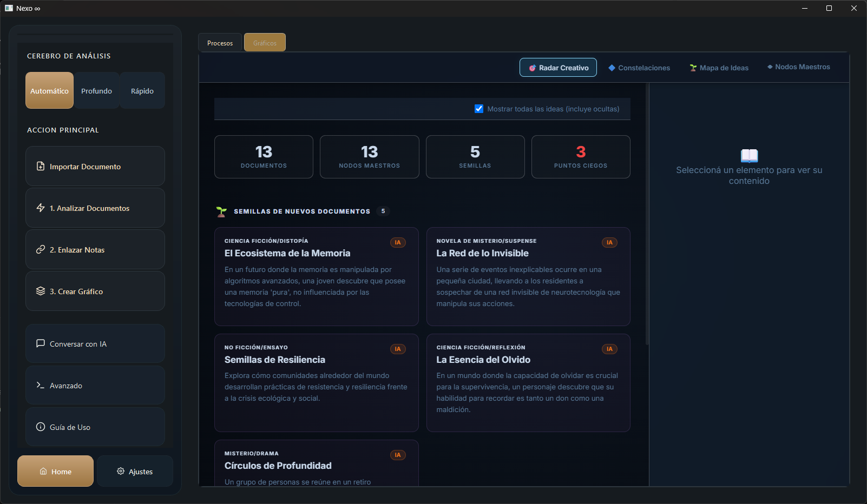Image resolution: width=867 pixels, height=504 pixels.
Task: Open the El Ecosistema de la Memoria card
Action: (317, 276)
